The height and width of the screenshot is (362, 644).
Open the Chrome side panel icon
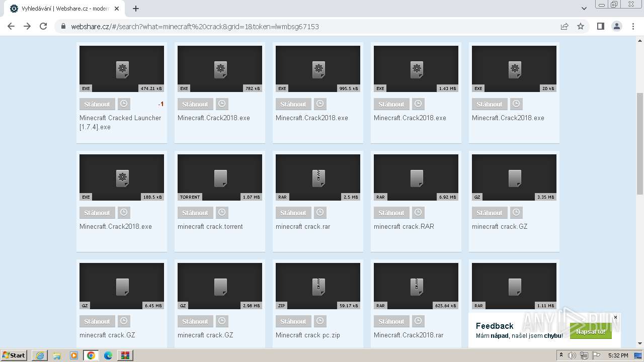click(x=600, y=27)
